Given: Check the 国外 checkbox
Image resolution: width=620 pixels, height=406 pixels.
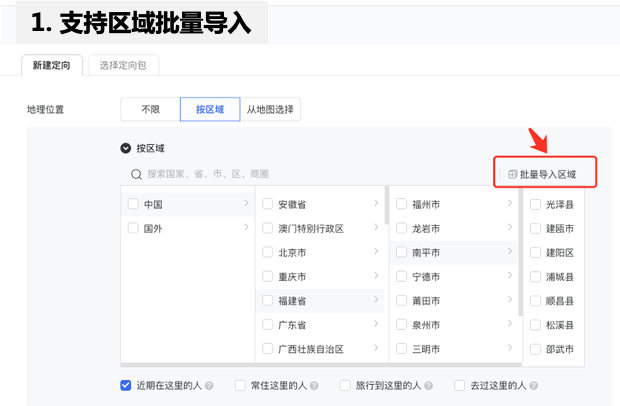Looking at the screenshot, I should (133, 228).
